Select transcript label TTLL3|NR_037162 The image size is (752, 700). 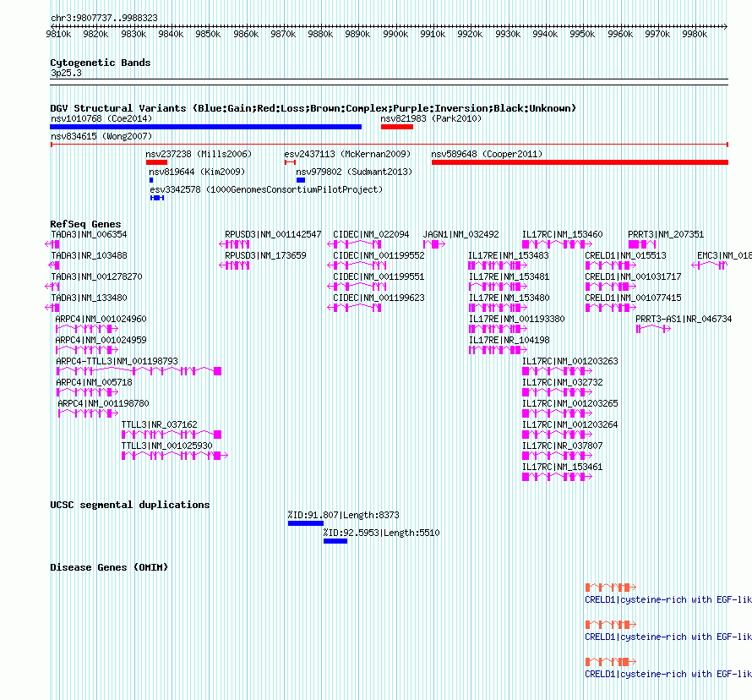[159, 424]
